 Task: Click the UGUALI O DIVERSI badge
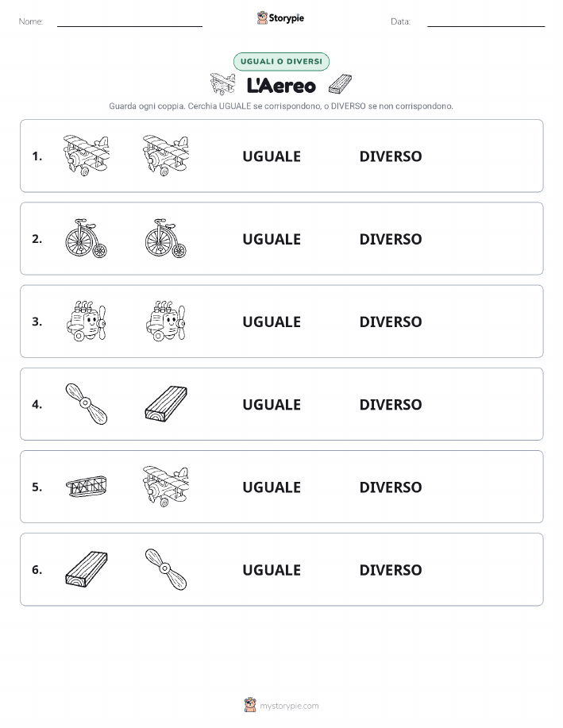281,61
